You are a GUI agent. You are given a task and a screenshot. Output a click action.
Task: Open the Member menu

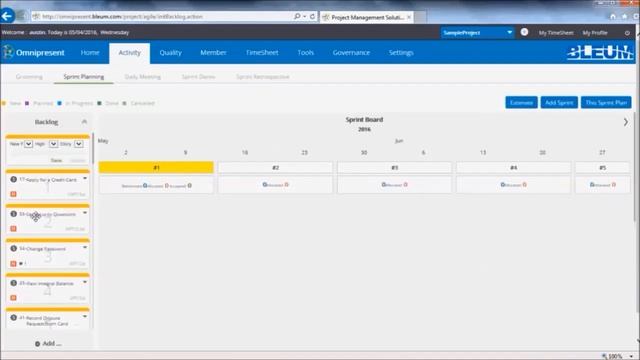(213, 53)
